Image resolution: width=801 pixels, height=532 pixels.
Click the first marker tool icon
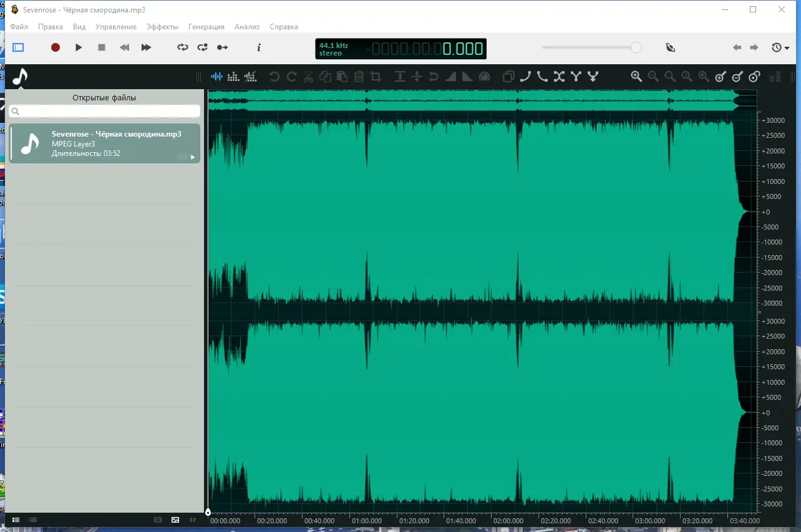pos(721,77)
